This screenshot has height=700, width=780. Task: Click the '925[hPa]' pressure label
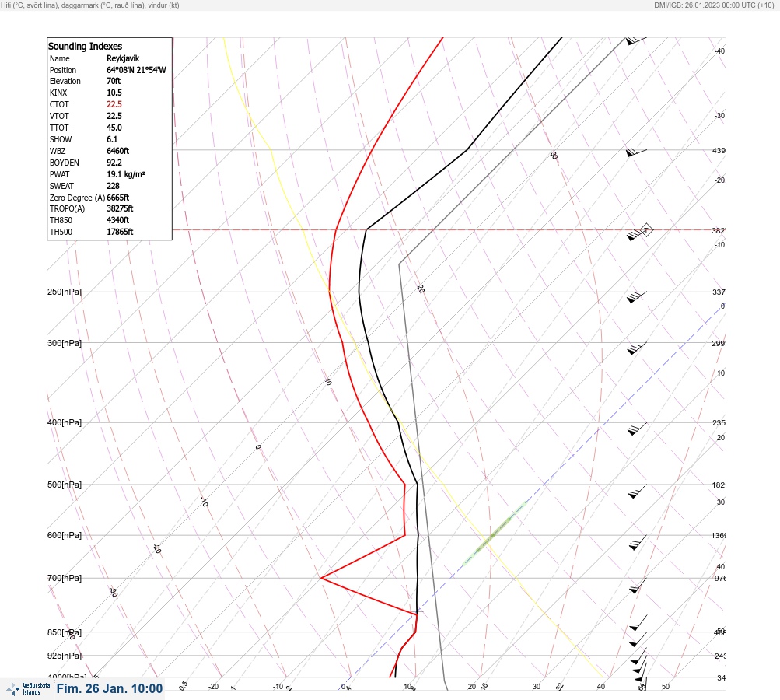pos(65,656)
